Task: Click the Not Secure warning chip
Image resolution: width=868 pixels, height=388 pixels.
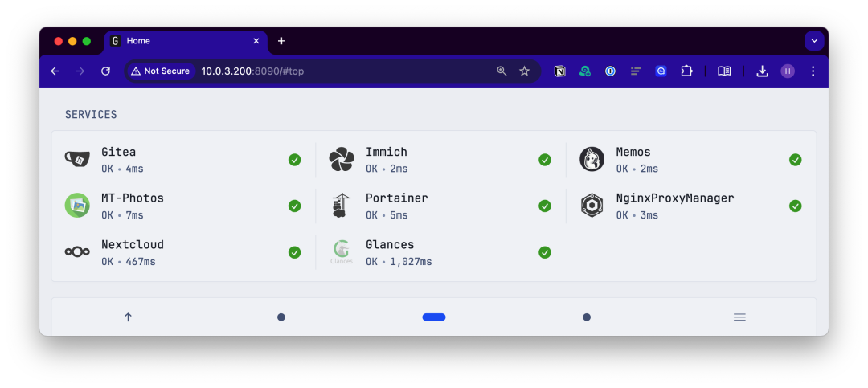Action: [x=161, y=71]
